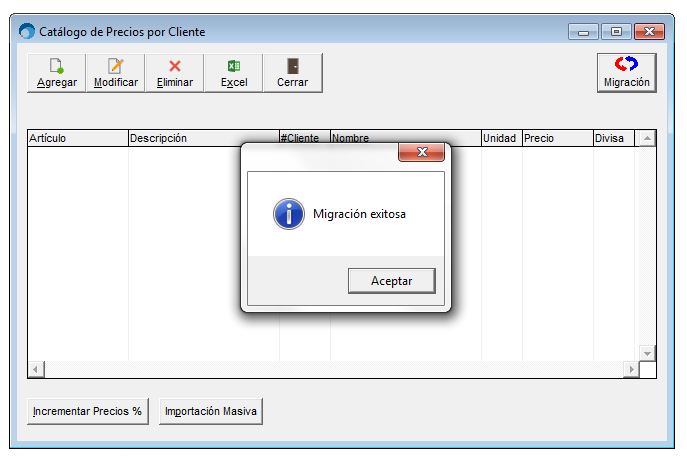Viewport: 687px width, 461px height.
Task: Export the list with the Excel button
Action: point(234,73)
